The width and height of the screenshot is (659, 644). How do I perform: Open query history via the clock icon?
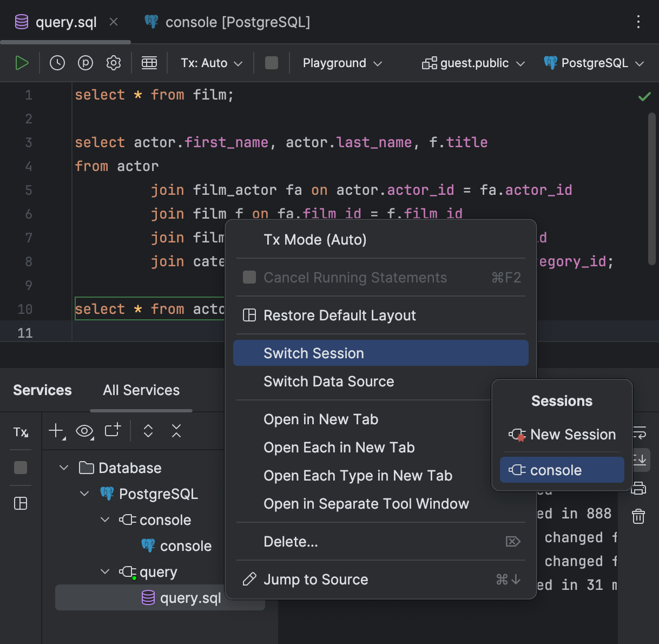57,62
